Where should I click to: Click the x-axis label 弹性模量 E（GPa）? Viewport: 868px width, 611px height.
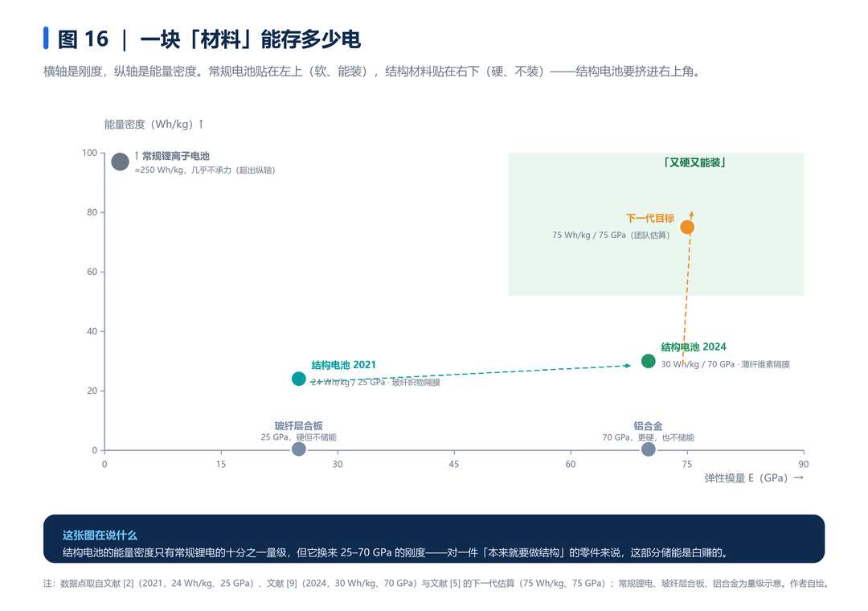[753, 478]
